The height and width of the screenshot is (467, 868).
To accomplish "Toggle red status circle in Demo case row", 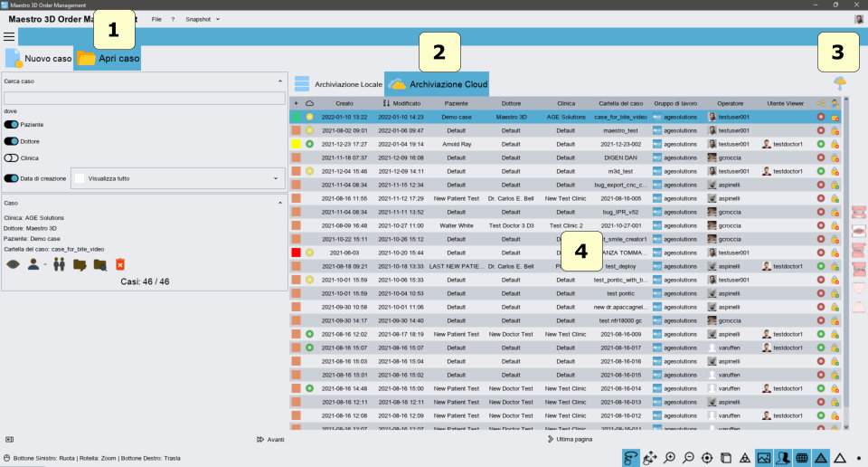I will 820,117.
